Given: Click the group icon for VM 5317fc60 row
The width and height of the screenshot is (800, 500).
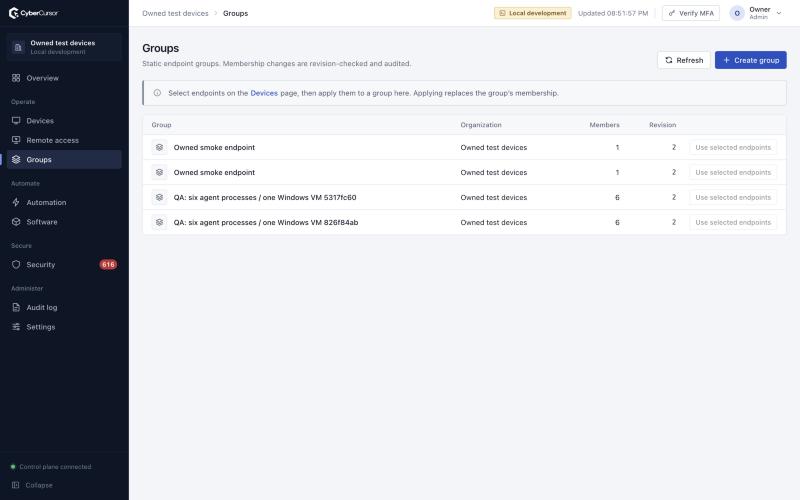Looking at the screenshot, I should click(x=159, y=197).
